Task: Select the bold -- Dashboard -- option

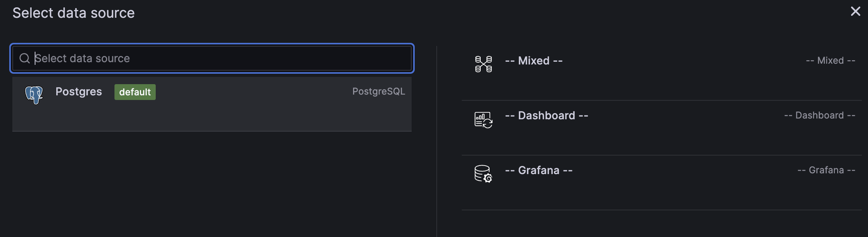Action: click(547, 115)
